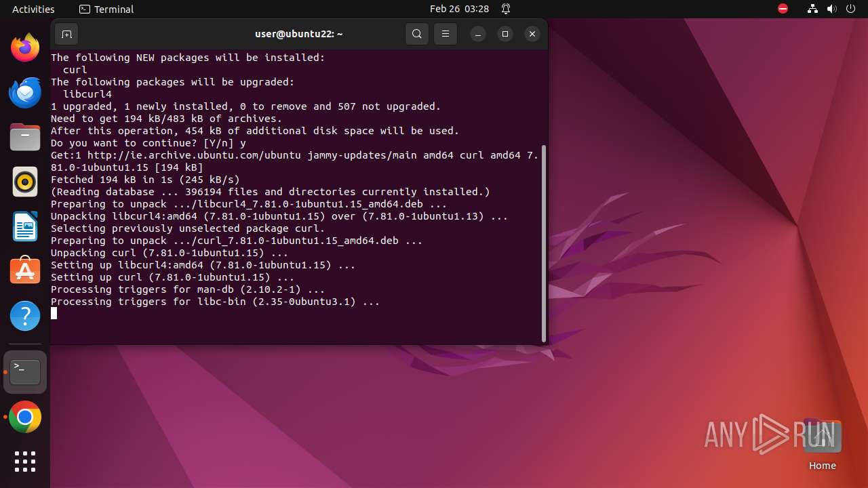Screen dimensions: 868x488
Task: Open Ubuntu Software store
Action: tap(25, 271)
